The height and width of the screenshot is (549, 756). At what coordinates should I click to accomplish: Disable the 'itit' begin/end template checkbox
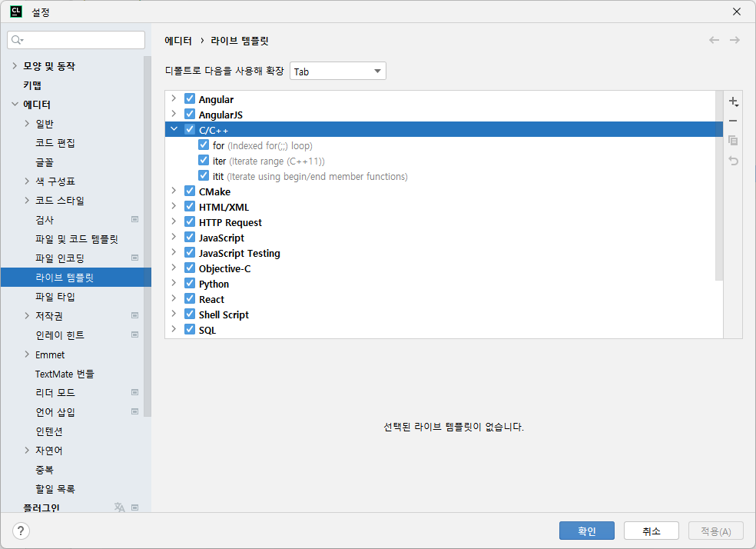tap(204, 175)
